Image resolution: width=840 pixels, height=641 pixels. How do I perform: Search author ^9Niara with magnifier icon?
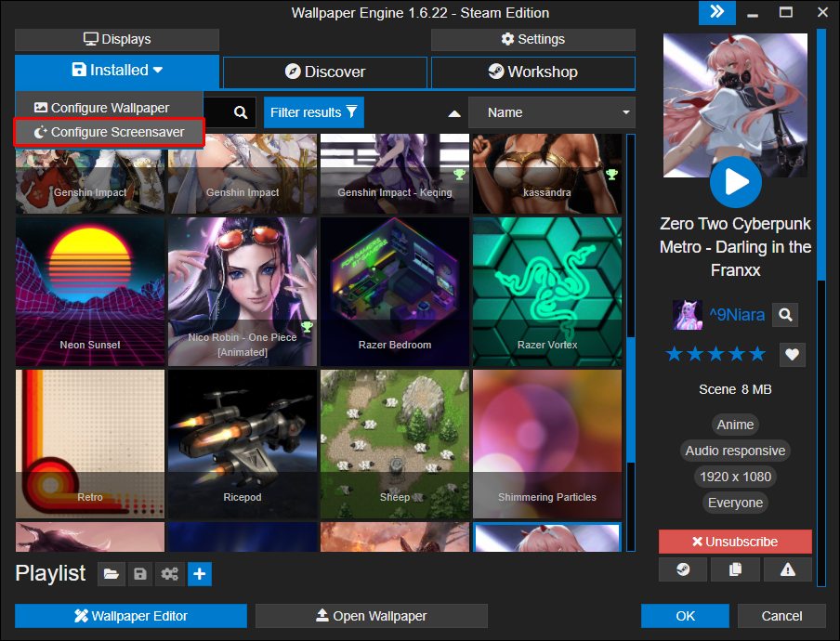tap(785, 314)
